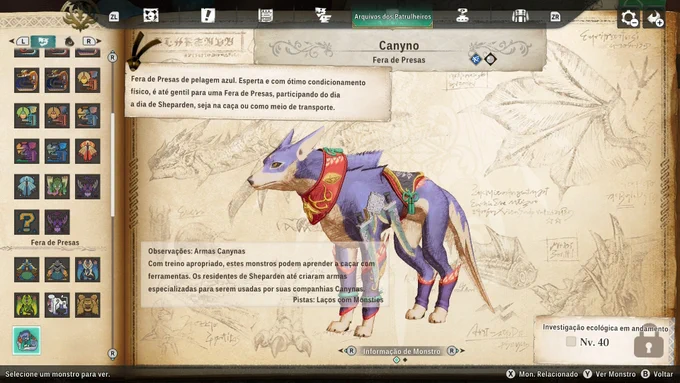Click the Canyno title text

click(x=399, y=46)
